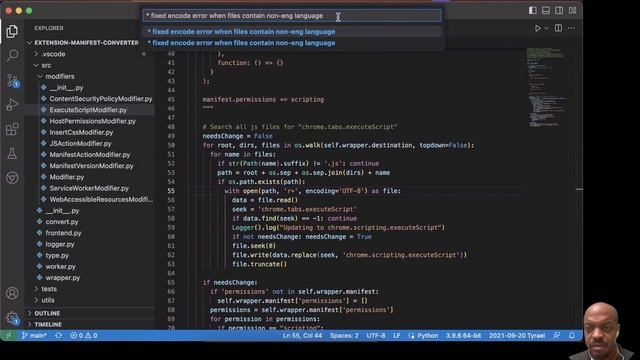This screenshot has height=360, width=640.
Task: Click the code minimap overview
Action: [x=547, y=88]
